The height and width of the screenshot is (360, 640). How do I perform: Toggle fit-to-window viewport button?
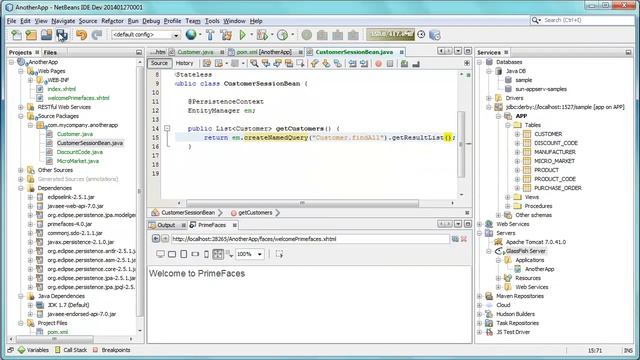click(x=218, y=254)
